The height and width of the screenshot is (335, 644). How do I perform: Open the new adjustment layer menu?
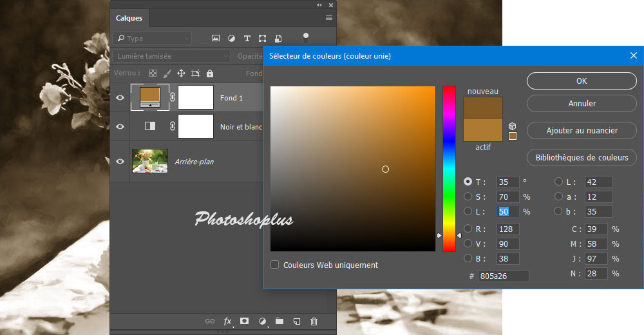(x=262, y=321)
